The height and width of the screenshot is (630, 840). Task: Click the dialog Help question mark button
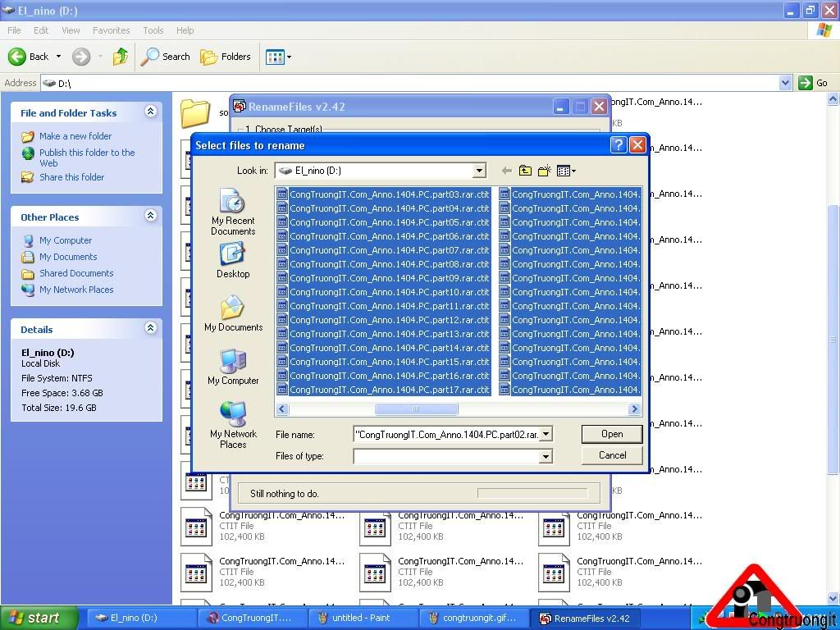click(619, 145)
